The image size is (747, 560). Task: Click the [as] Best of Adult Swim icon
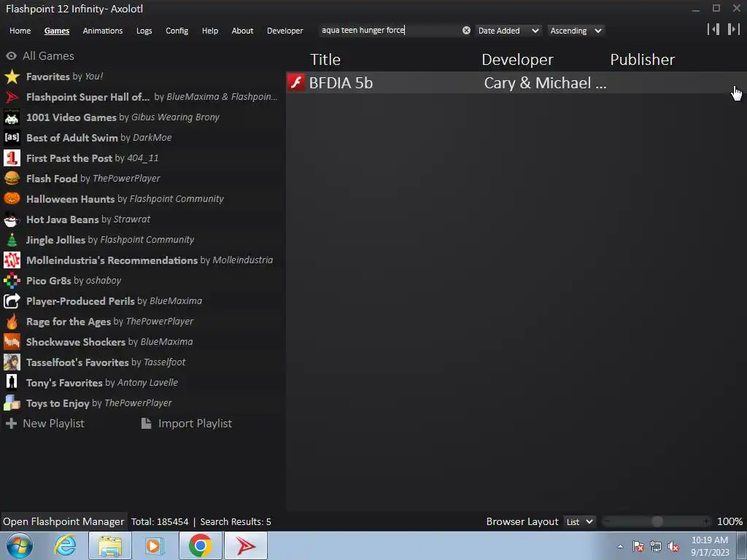pos(12,138)
